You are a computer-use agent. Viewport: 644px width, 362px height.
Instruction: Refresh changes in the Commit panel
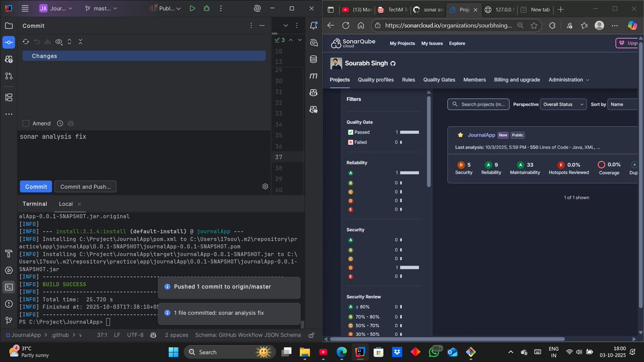(25, 41)
